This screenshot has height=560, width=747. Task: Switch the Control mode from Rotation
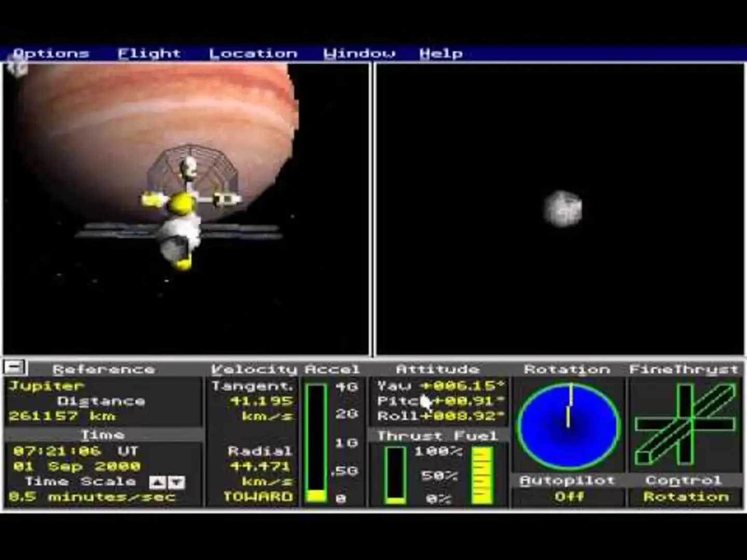685,496
